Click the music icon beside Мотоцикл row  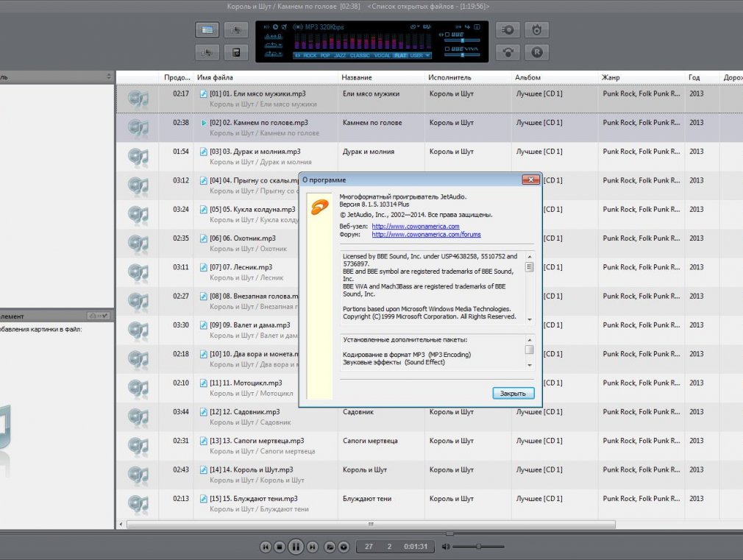click(138, 388)
